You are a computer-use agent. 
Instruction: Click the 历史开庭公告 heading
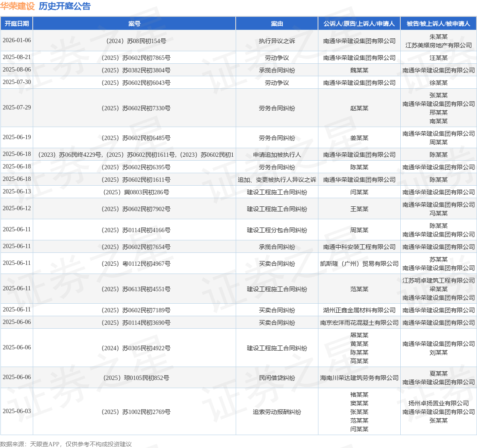pos(65,6)
